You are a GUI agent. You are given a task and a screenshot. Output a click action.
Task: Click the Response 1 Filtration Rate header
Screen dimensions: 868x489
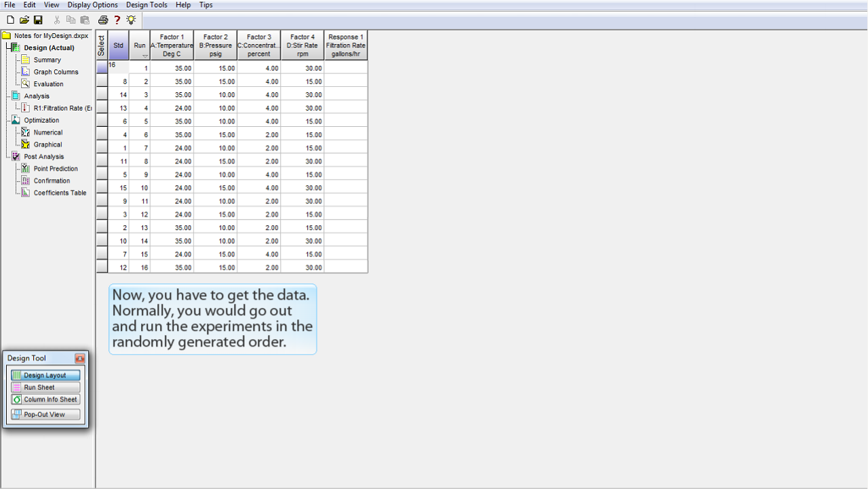click(x=346, y=45)
